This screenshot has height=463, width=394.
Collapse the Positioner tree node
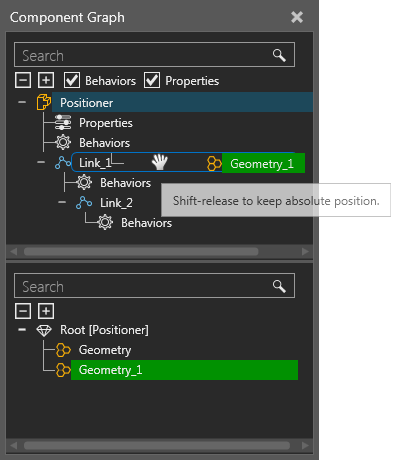coord(22,102)
